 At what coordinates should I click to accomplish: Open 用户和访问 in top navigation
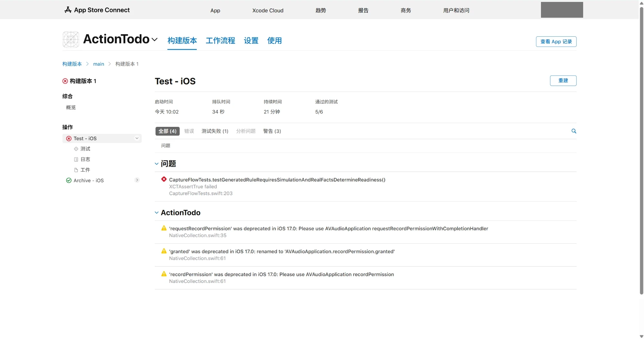point(456,10)
